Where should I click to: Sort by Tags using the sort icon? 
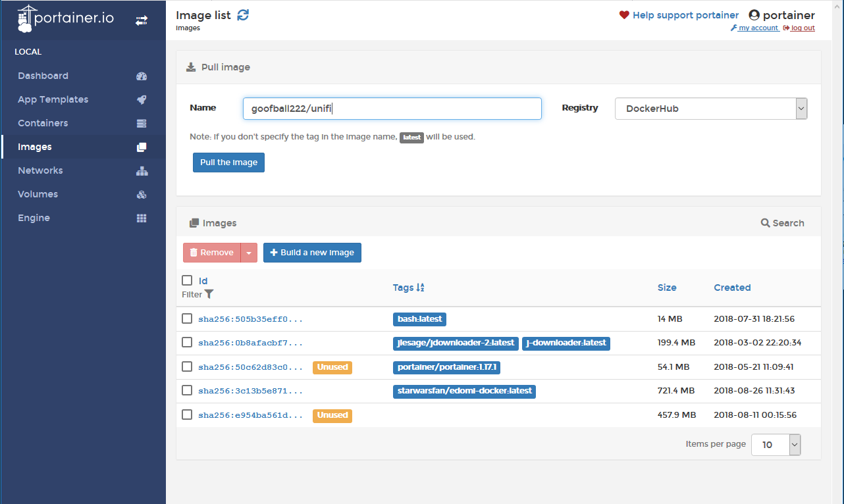[421, 288]
